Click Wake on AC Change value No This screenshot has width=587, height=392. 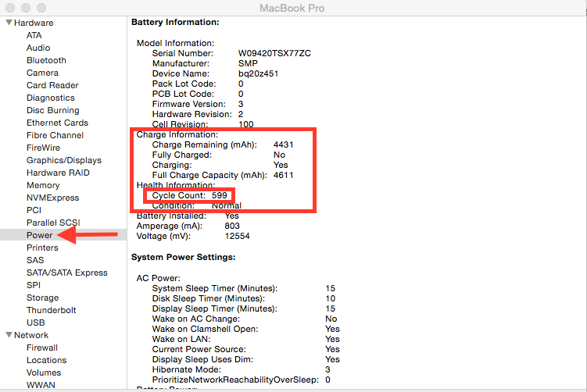(x=331, y=319)
